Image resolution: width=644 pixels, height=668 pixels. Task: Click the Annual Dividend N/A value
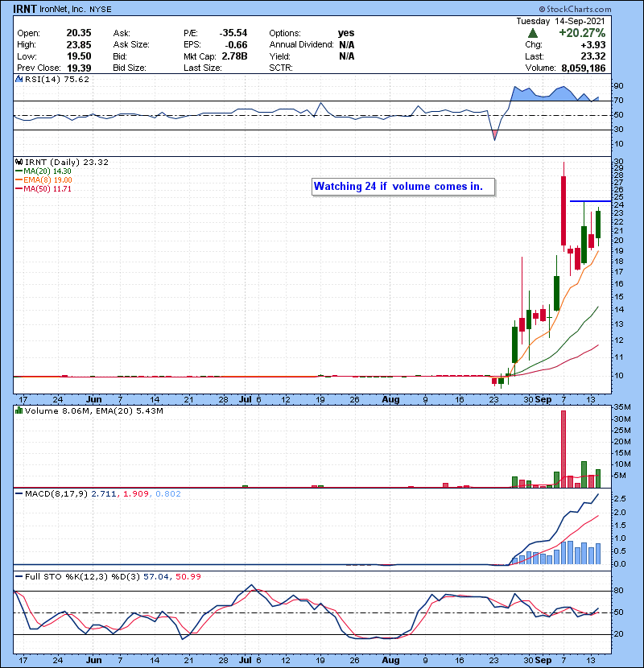(x=346, y=45)
